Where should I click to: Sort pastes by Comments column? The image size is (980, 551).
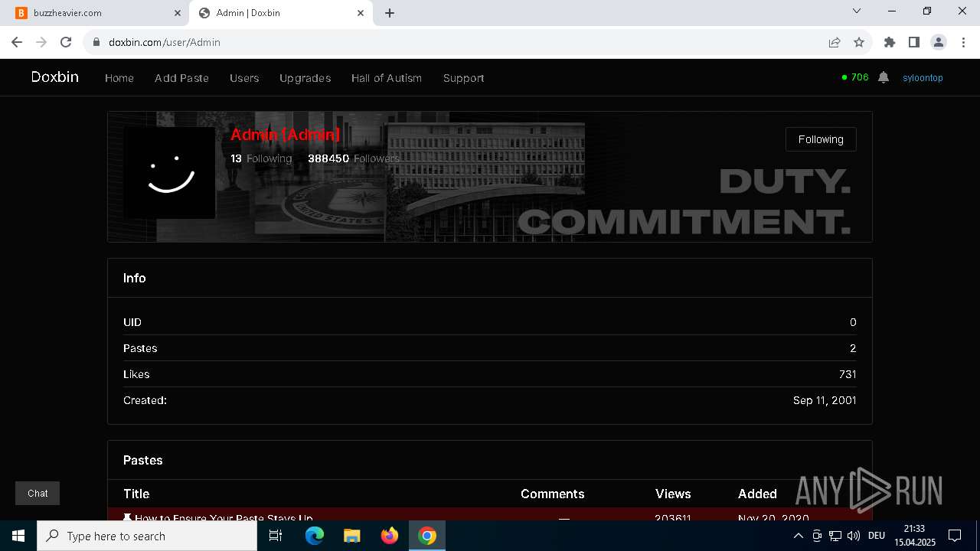(x=552, y=494)
